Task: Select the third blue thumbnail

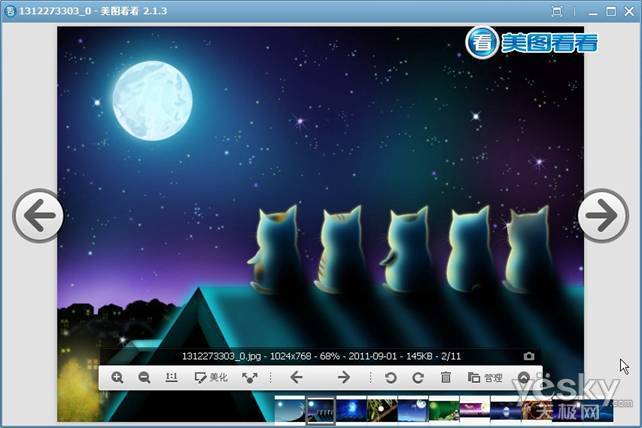Action: 351,410
